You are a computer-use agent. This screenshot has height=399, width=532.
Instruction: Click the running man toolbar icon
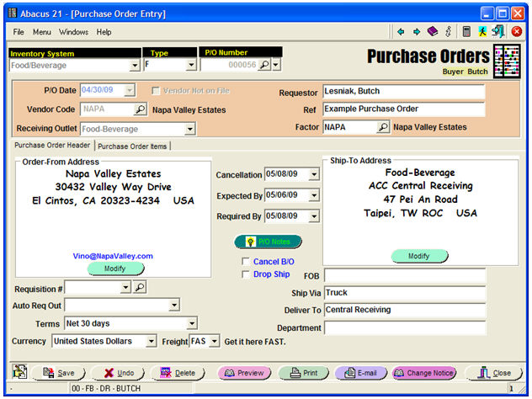(x=482, y=32)
